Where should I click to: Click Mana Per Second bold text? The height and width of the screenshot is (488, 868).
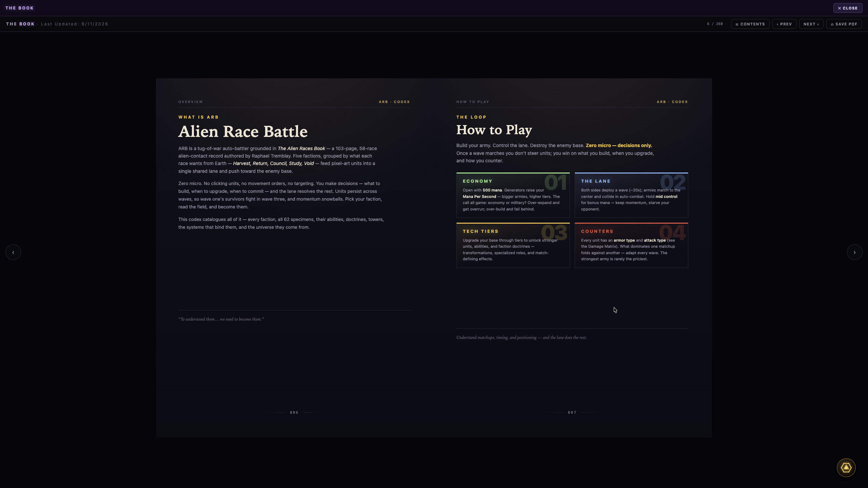(x=479, y=197)
